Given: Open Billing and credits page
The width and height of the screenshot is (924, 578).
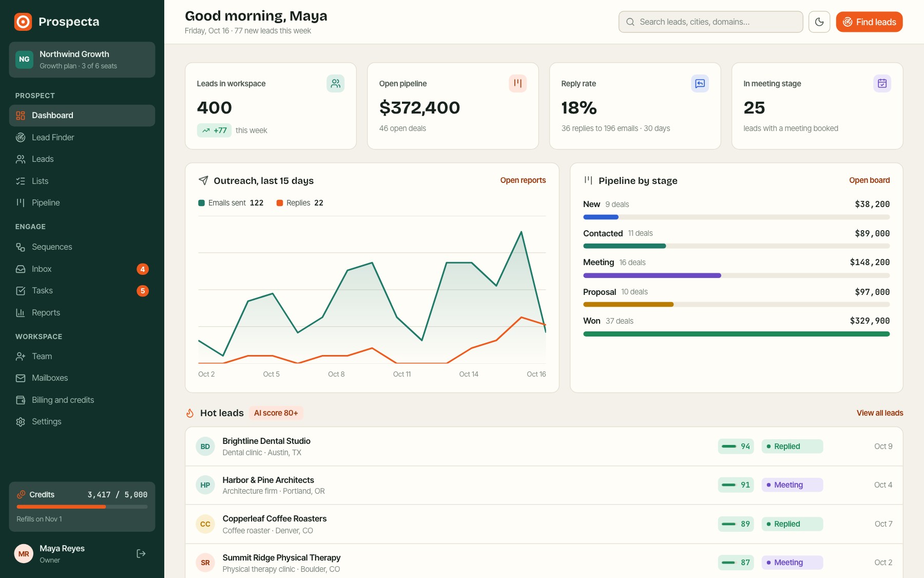Looking at the screenshot, I should click(x=82, y=400).
